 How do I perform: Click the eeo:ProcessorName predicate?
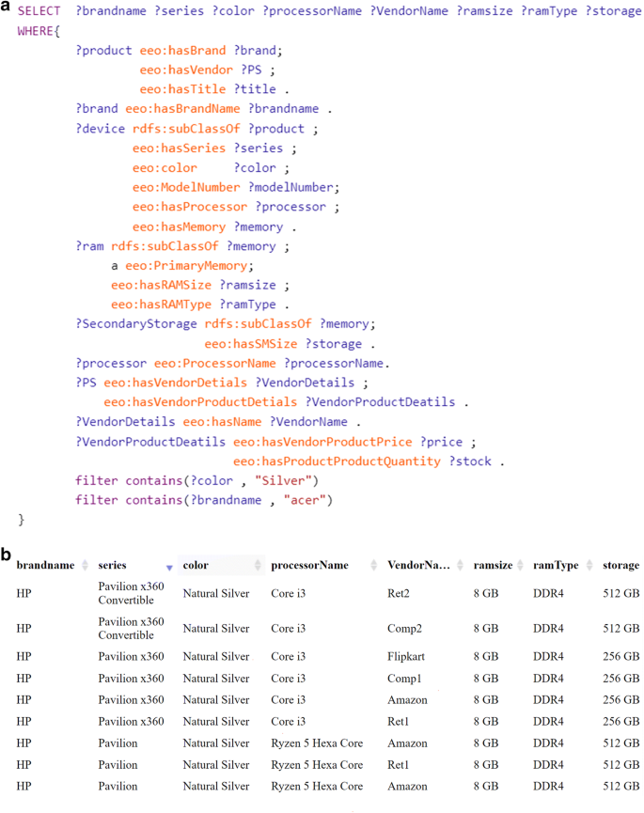coord(214,363)
